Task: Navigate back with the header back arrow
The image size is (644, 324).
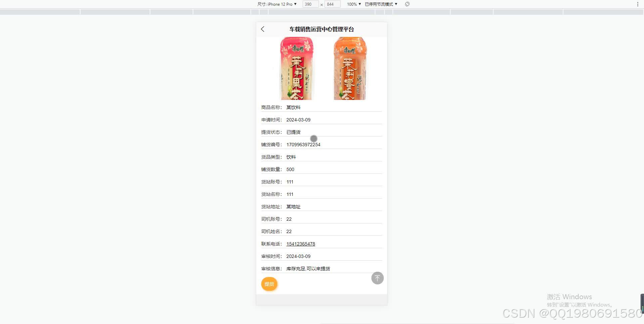Action: click(x=263, y=29)
